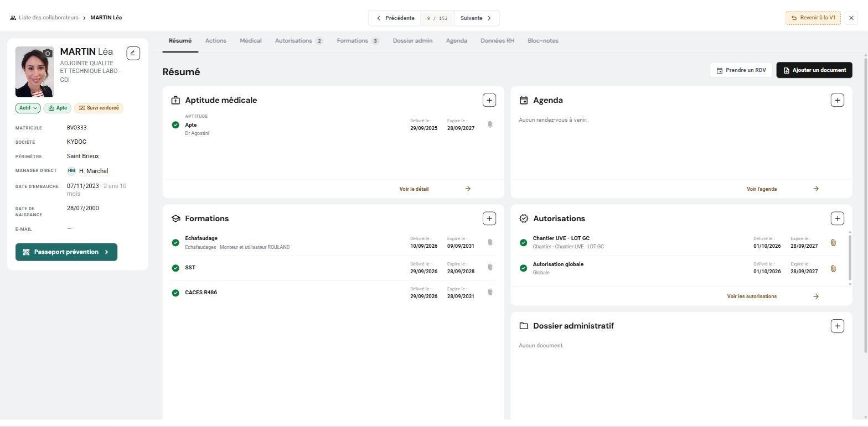The height and width of the screenshot is (427, 868).
Task: Add a document to Dossier administratif
Action: click(x=837, y=326)
